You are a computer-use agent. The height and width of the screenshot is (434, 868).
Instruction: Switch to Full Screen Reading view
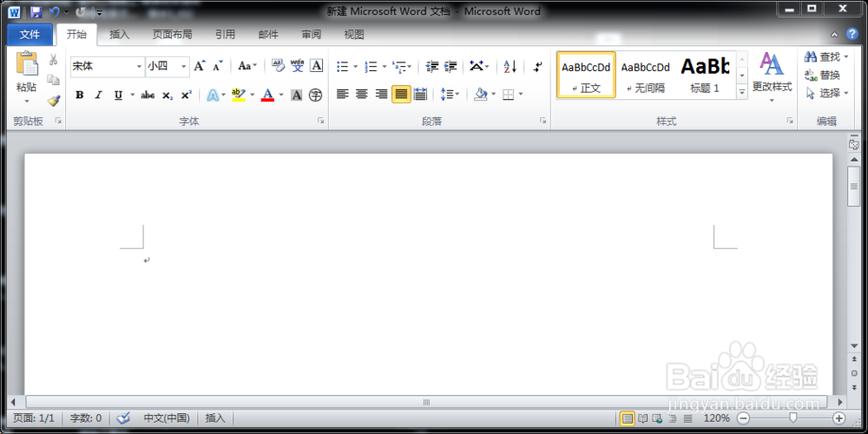[642, 418]
